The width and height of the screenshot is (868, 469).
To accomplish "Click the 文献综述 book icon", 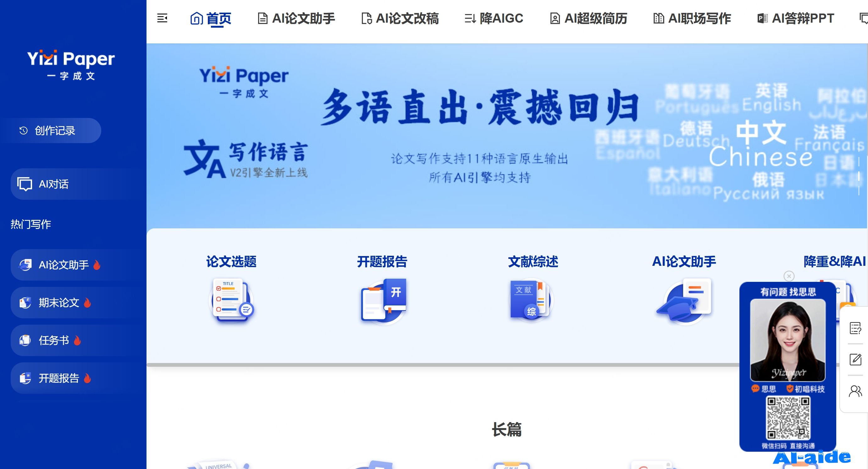I will coord(531,299).
